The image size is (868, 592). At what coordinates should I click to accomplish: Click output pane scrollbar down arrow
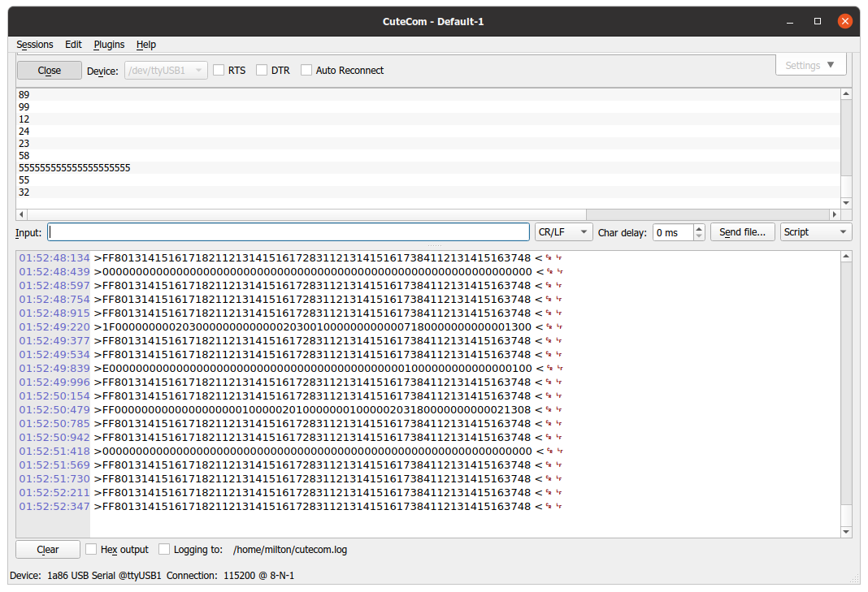pyautogui.click(x=846, y=532)
